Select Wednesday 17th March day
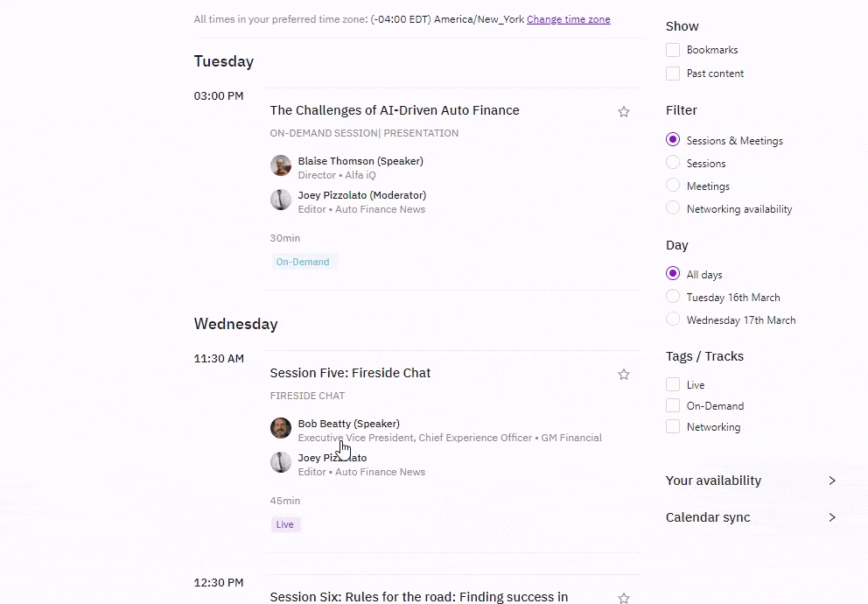Viewport: 868px width, 604px height. coord(673,320)
